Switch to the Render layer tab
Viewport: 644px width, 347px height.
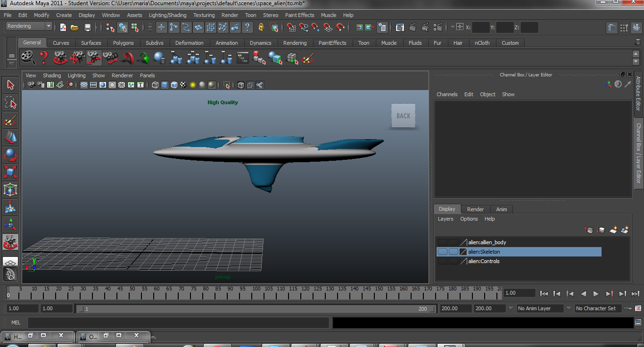point(475,209)
